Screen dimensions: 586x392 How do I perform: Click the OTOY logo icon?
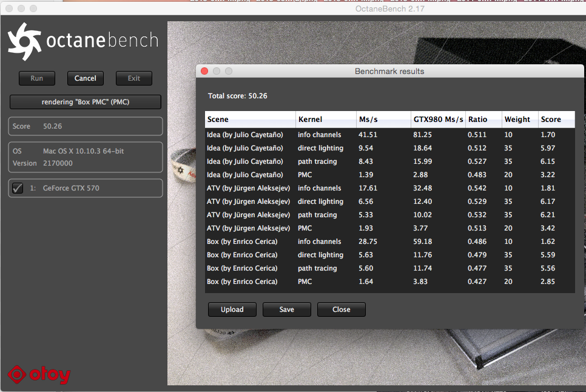[x=39, y=374]
